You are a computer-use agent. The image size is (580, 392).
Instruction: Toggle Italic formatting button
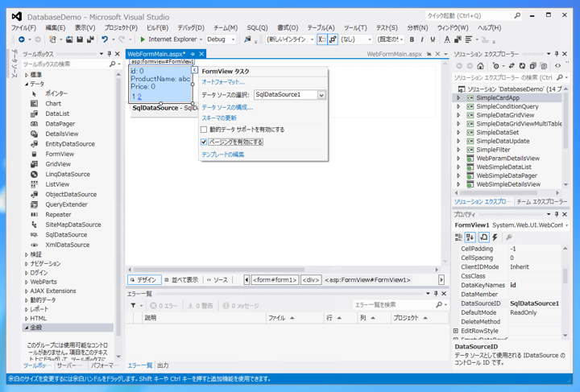pos(422,39)
